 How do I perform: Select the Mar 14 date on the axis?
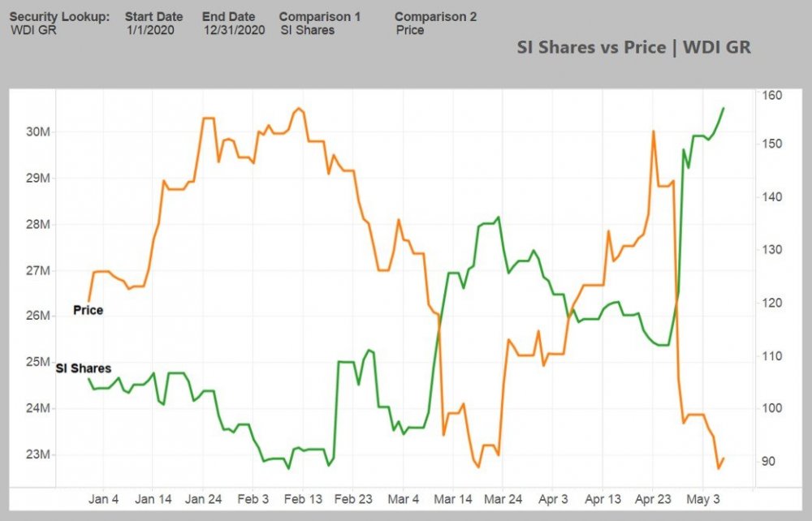click(x=453, y=499)
